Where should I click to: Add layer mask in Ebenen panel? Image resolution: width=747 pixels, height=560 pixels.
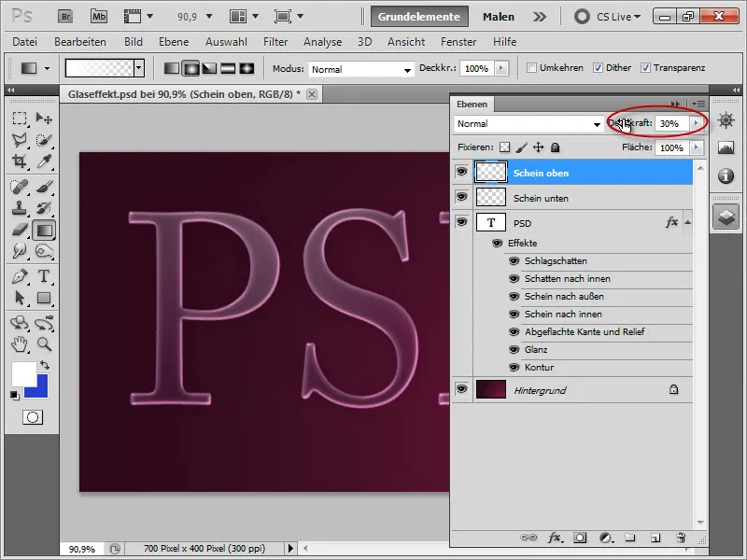pos(580,539)
